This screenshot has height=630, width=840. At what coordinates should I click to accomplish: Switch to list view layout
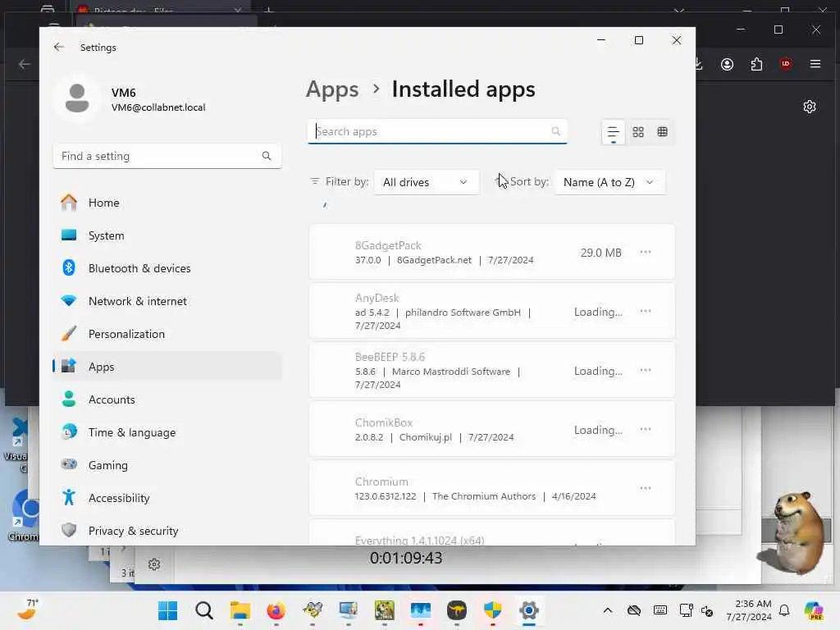point(613,132)
